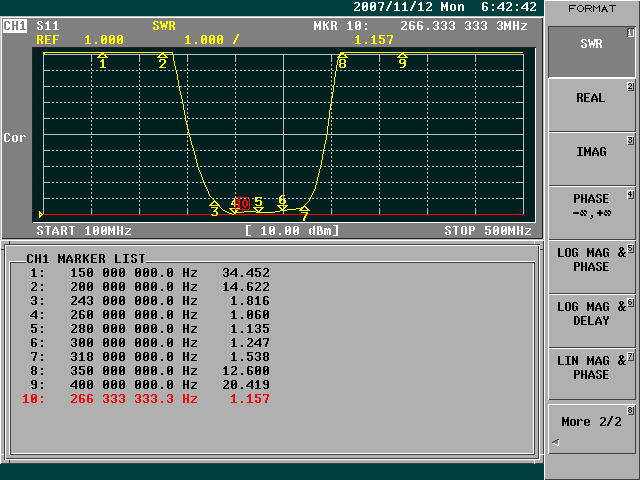The image size is (640, 480).
Task: Click marker 7 on the trace
Action: pos(304,213)
